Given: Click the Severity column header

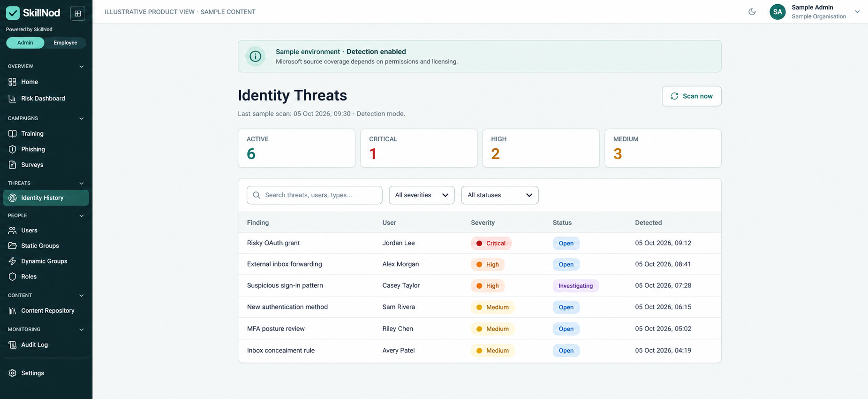Looking at the screenshot, I should pyautogui.click(x=483, y=223).
